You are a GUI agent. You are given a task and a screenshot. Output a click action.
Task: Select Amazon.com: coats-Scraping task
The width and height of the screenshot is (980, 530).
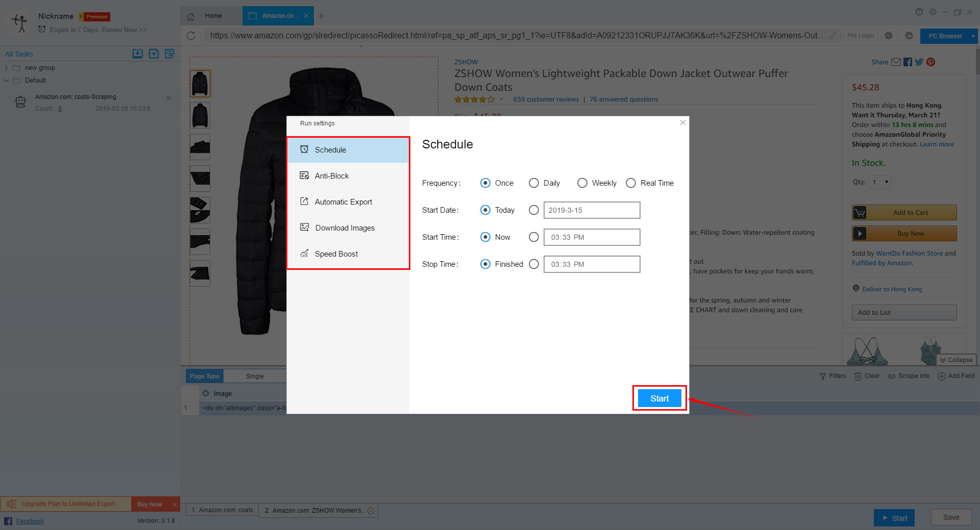coord(90,102)
